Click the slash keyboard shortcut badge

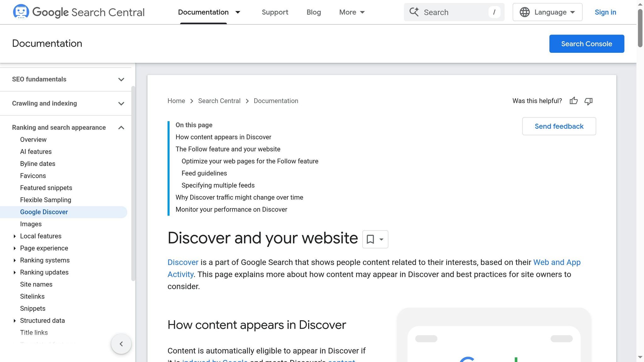pos(494,12)
